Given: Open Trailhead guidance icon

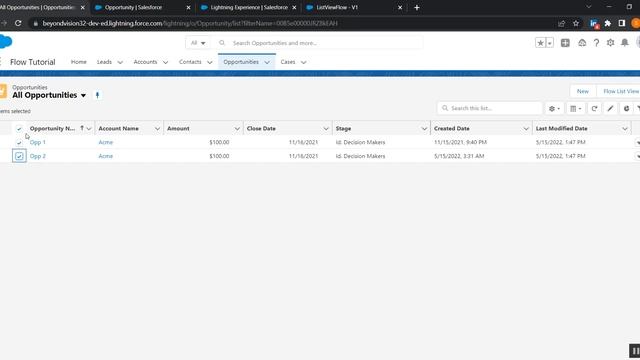Looking at the screenshot, I should pos(582,43).
